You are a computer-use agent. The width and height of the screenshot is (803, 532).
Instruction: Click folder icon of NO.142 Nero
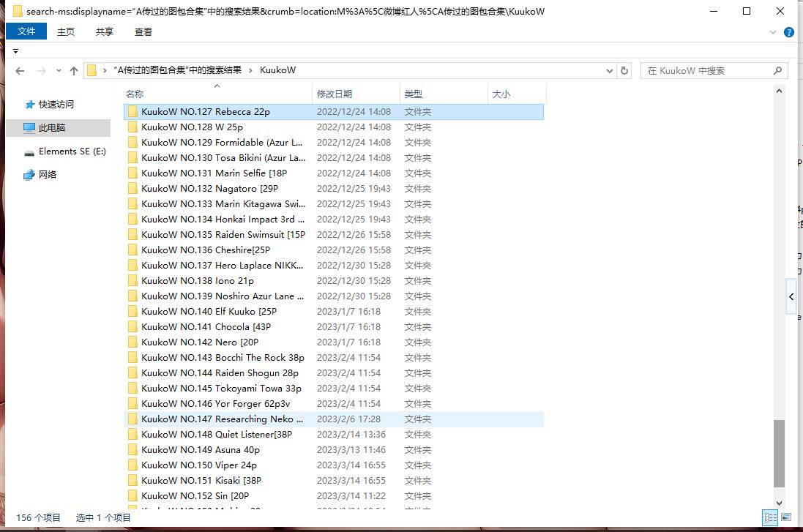coord(132,342)
